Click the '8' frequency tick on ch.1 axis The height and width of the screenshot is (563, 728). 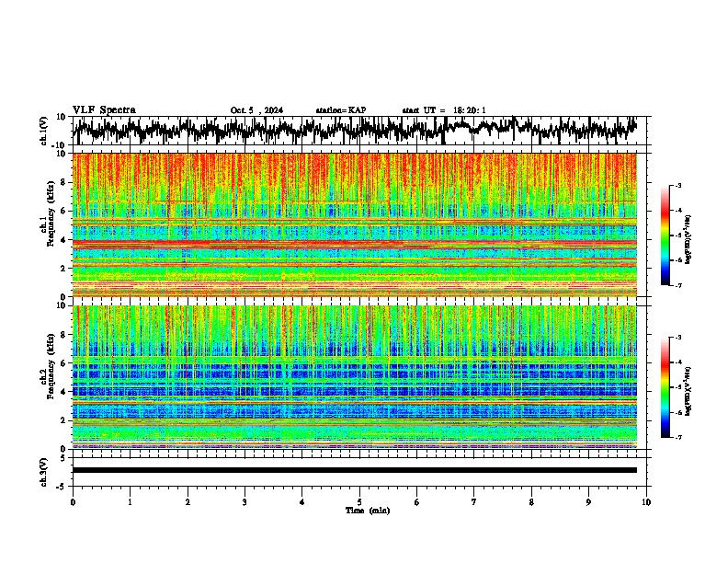[x=63, y=182]
